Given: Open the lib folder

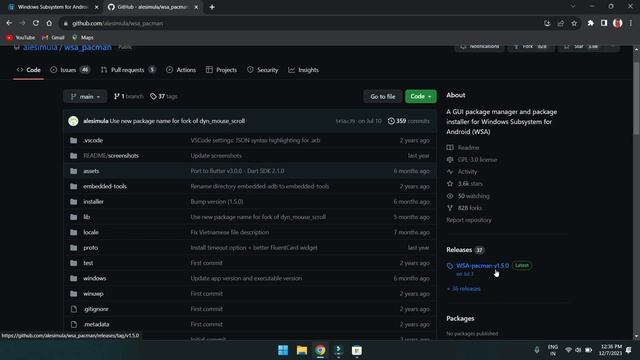Looking at the screenshot, I should point(87,217).
